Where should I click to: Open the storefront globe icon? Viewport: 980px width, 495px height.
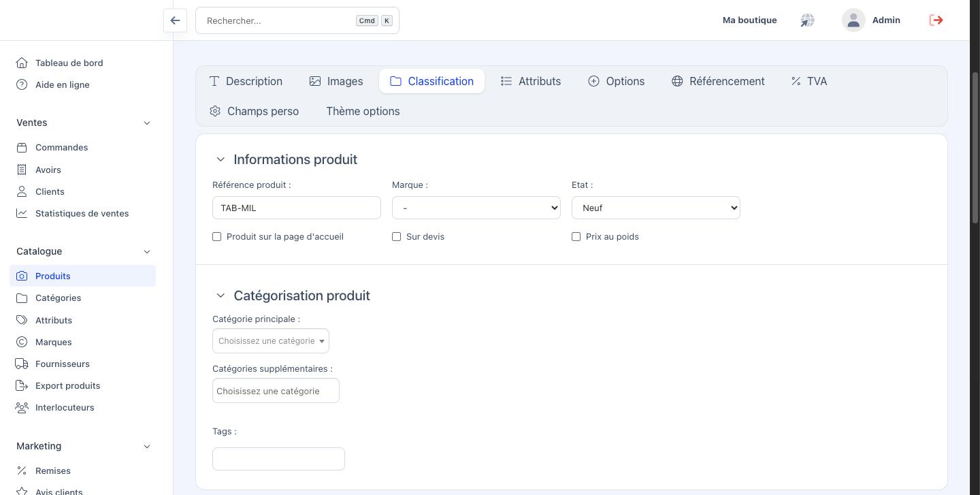tap(807, 20)
